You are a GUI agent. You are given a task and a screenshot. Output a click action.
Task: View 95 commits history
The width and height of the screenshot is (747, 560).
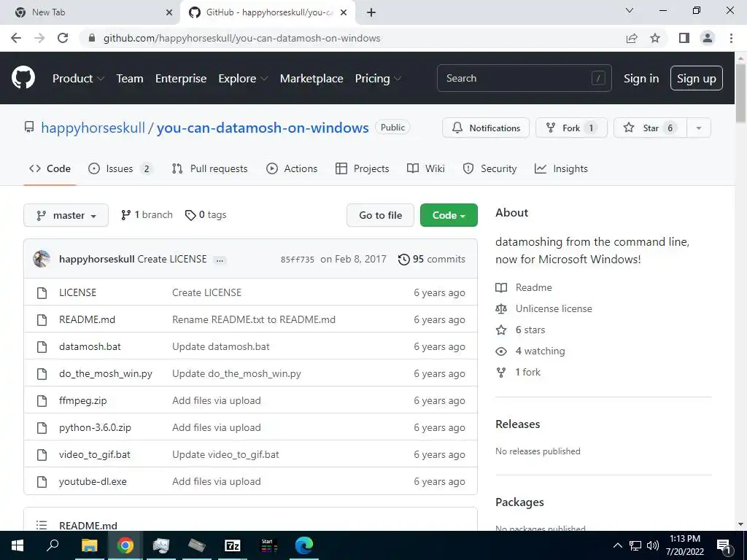pos(432,259)
